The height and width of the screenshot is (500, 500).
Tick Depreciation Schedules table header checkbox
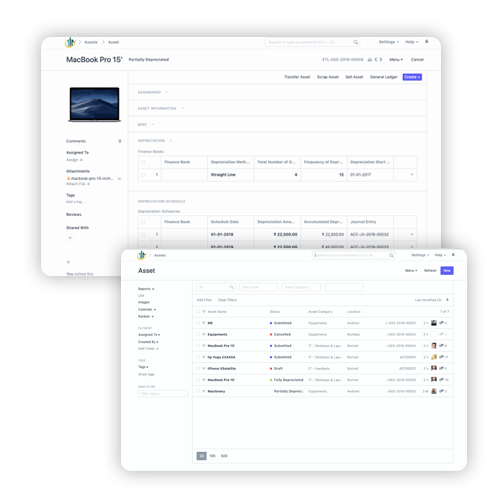tap(143, 222)
